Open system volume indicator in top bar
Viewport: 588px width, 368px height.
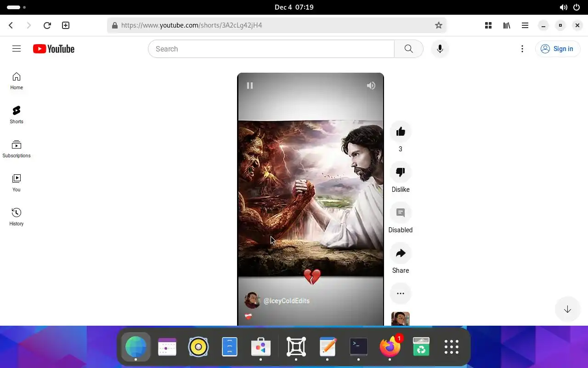tap(563, 7)
